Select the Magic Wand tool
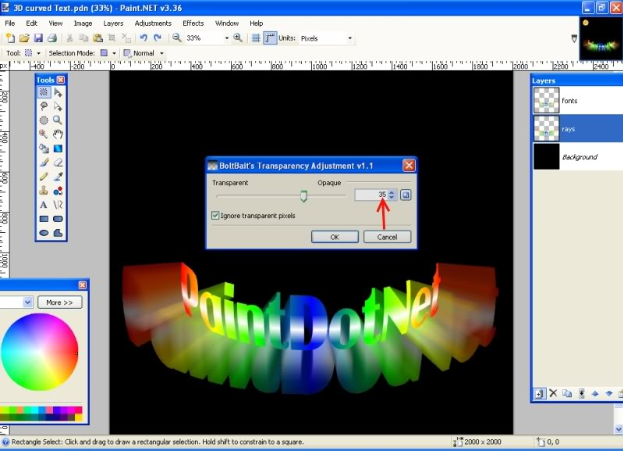The height and width of the screenshot is (451, 623). tap(44, 134)
